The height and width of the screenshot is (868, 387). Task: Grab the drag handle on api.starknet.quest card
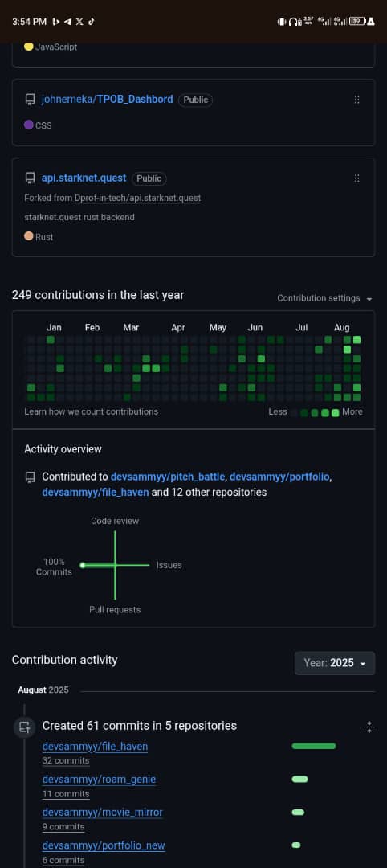(x=356, y=178)
